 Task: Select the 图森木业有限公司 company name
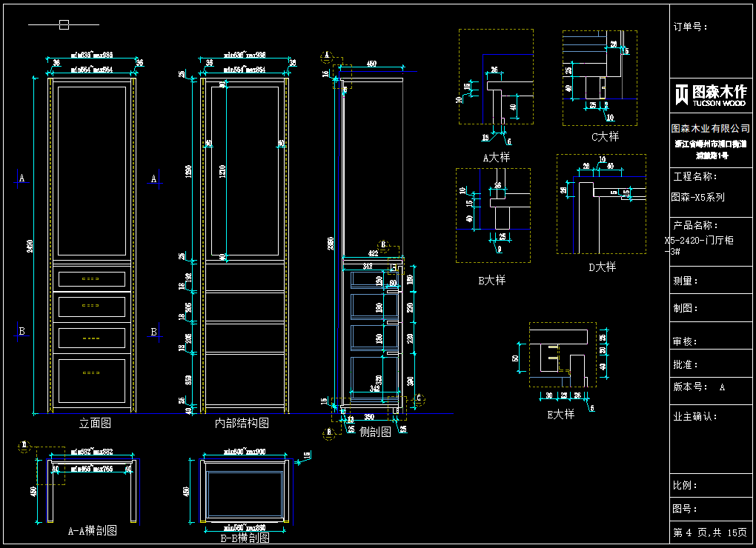tap(710, 129)
